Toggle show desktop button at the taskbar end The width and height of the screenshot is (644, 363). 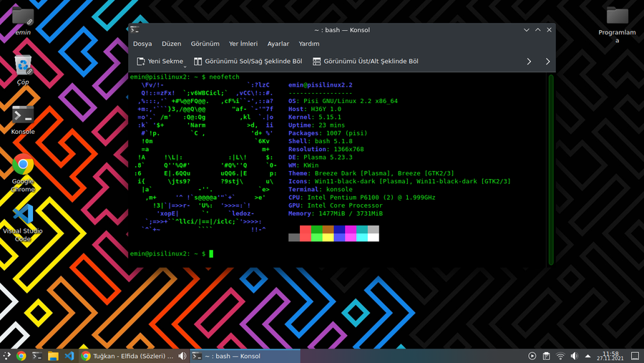click(636, 356)
